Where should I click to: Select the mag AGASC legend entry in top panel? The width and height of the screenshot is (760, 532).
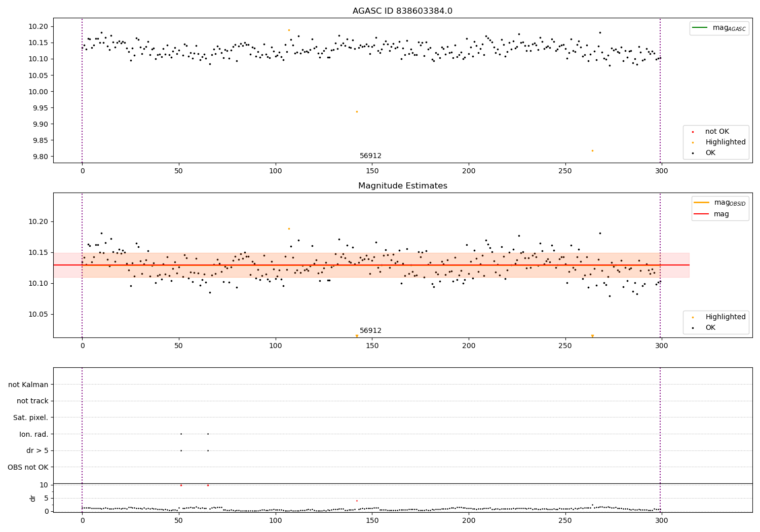click(x=719, y=28)
